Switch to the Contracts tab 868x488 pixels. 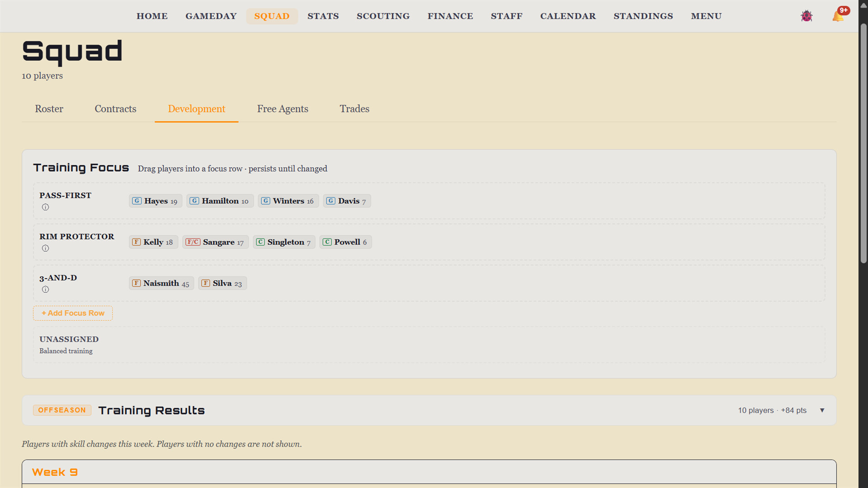tap(115, 109)
